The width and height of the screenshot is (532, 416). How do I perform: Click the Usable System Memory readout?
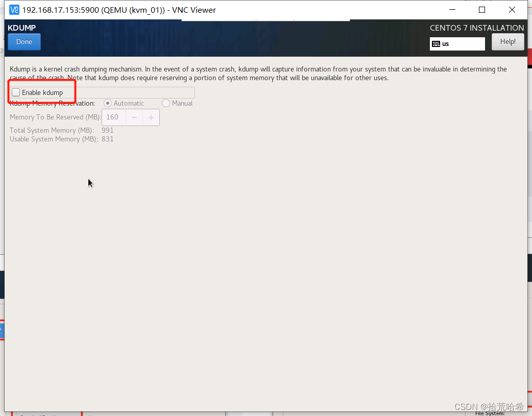[x=61, y=139]
